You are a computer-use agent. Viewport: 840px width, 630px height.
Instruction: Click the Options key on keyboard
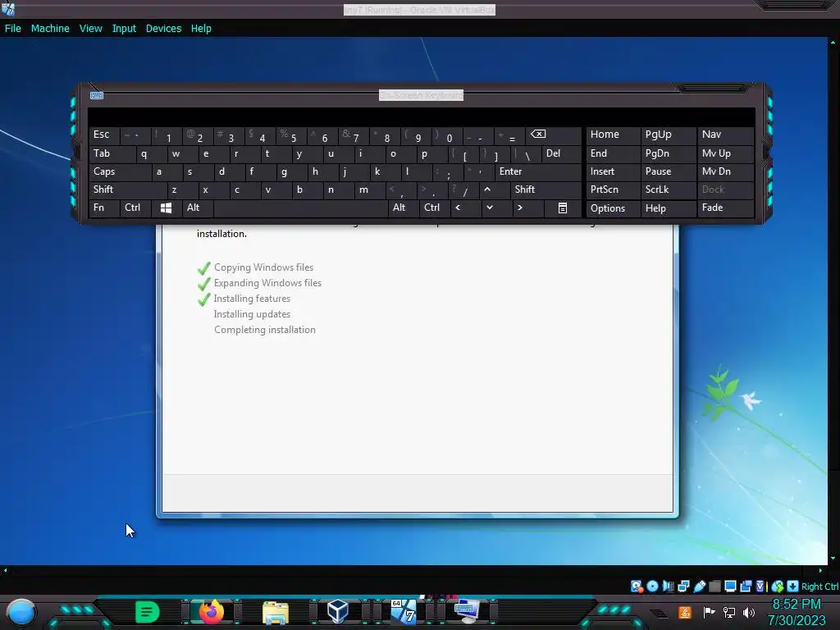[614, 208]
